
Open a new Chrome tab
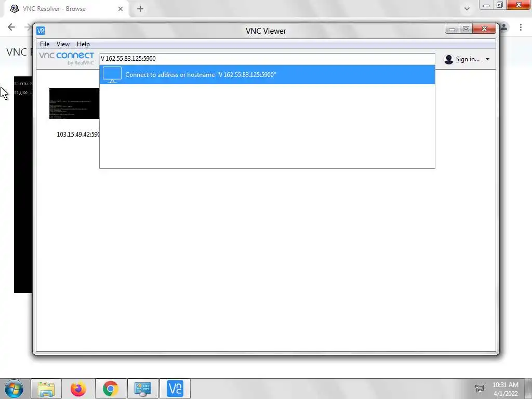[140, 9]
